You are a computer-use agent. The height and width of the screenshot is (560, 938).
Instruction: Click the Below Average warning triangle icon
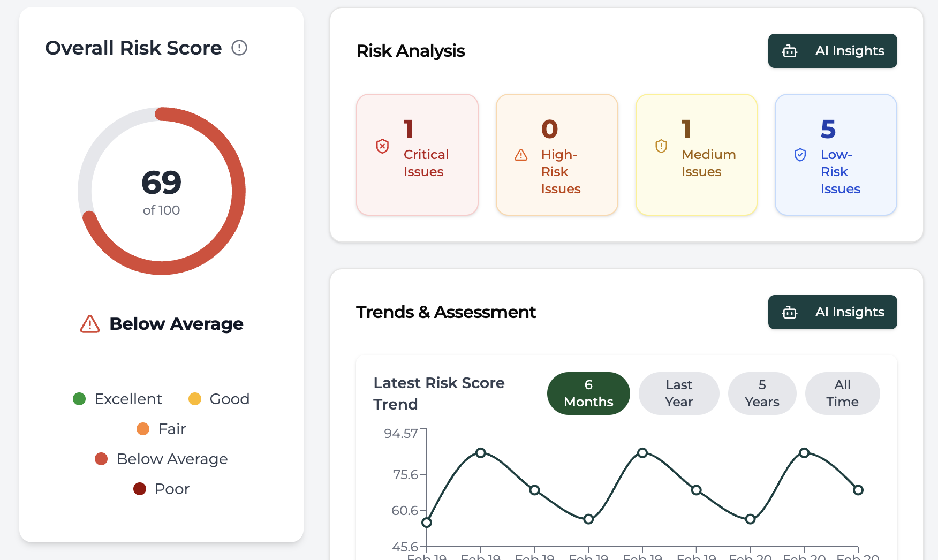click(90, 324)
